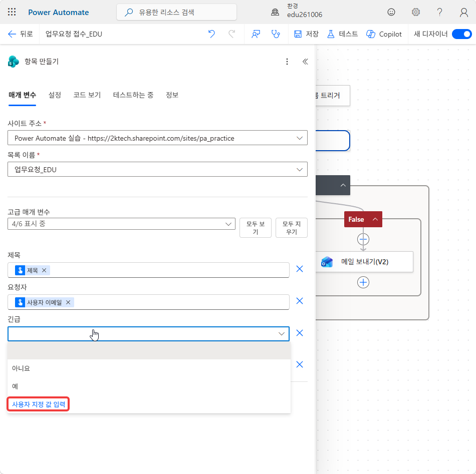Screen dimensions: 476x474
Task: Switch to the 코드 보기 tab
Action: pyautogui.click(x=87, y=95)
